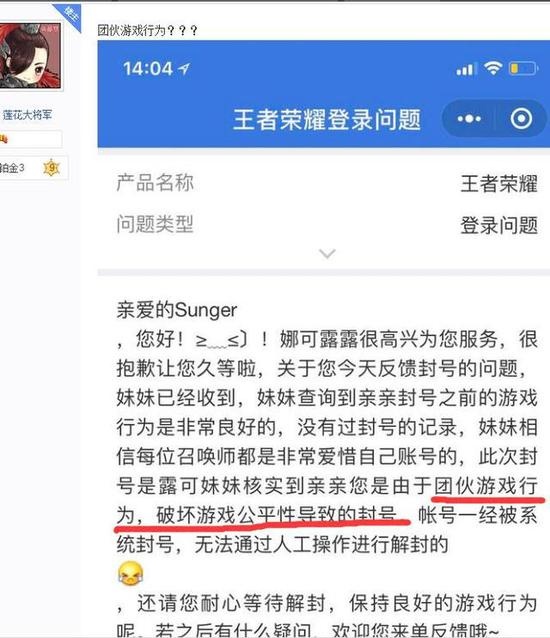Open the mini program three-dots menu

[x=469, y=119]
